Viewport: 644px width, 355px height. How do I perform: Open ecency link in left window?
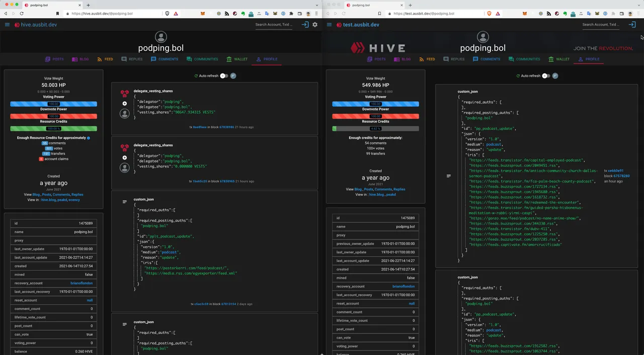pyautogui.click(x=74, y=200)
